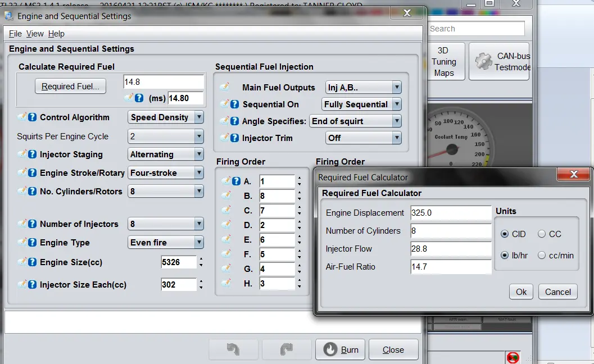Image resolution: width=594 pixels, height=364 pixels.
Task: Open the Help menu
Action: (56, 34)
